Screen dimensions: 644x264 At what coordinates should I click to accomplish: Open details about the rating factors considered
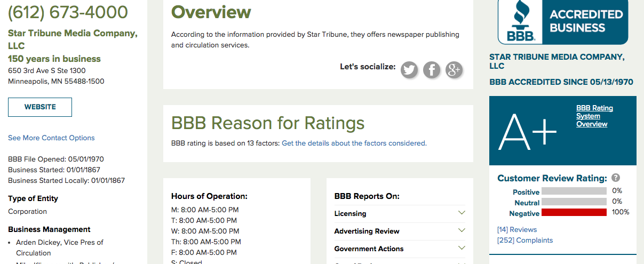tap(354, 143)
